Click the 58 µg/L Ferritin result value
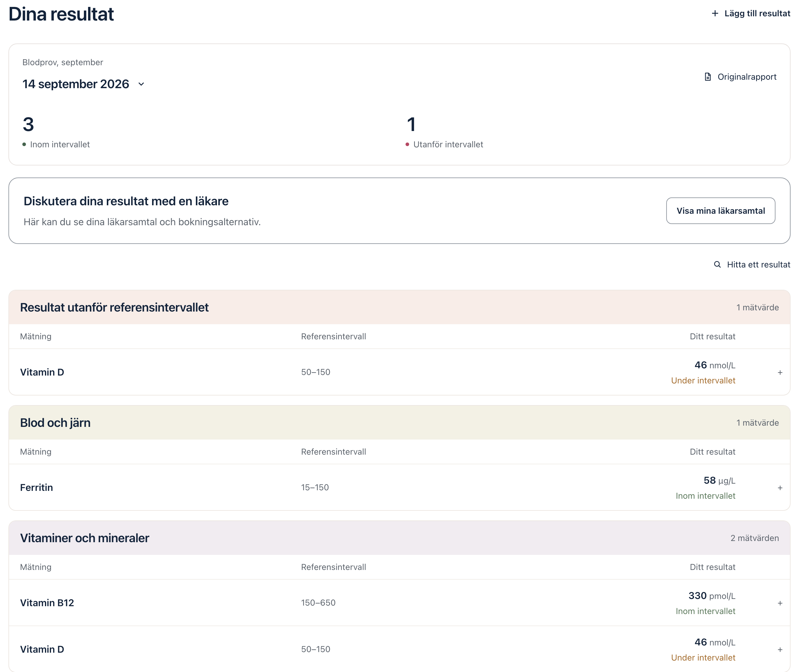 (719, 481)
